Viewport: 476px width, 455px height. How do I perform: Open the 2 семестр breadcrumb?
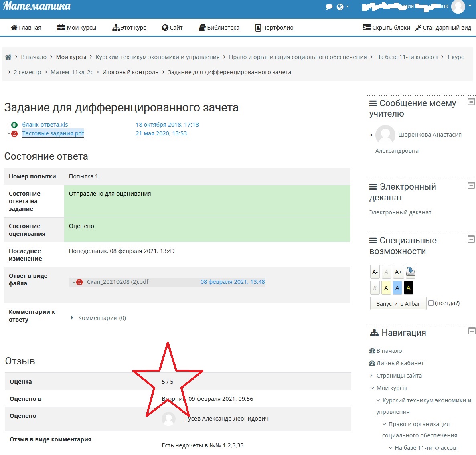point(27,72)
